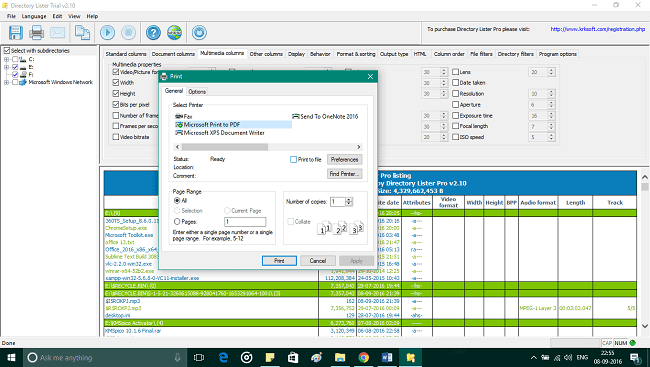The width and height of the screenshot is (650, 367).
Task: Select Microsoft XPS Document Writer printer
Action: coord(220,133)
